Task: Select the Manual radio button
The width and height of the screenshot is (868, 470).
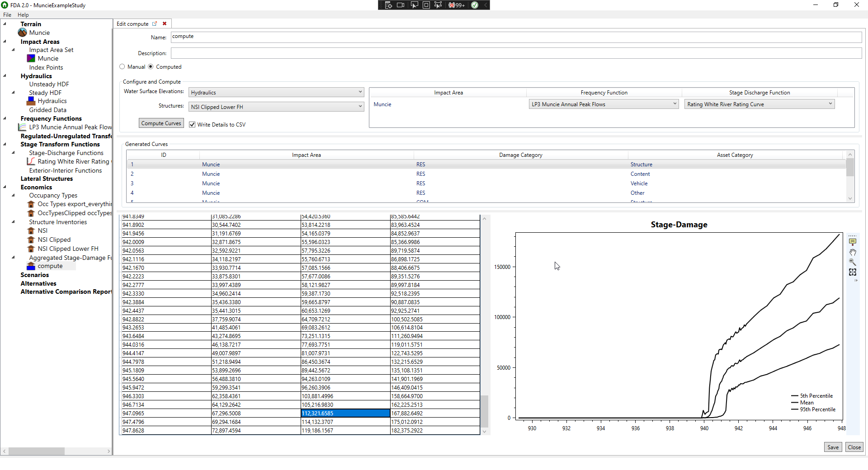Action: point(122,66)
